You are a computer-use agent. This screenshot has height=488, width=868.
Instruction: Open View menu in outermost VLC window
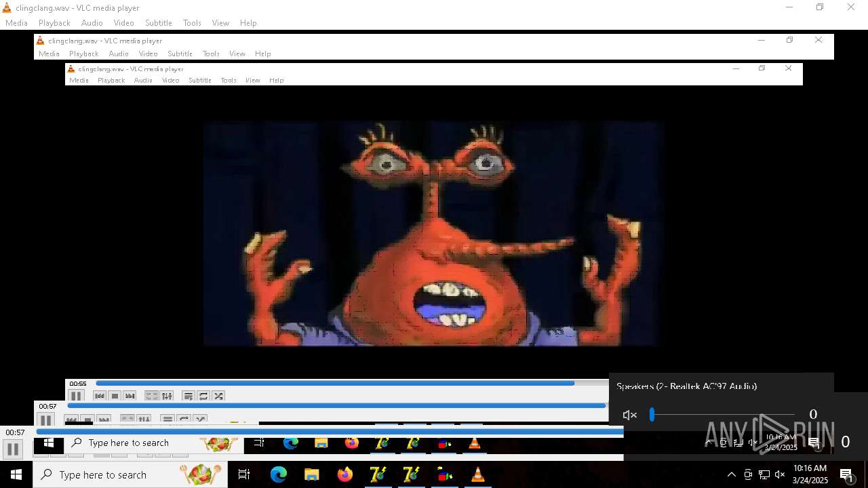pos(220,23)
